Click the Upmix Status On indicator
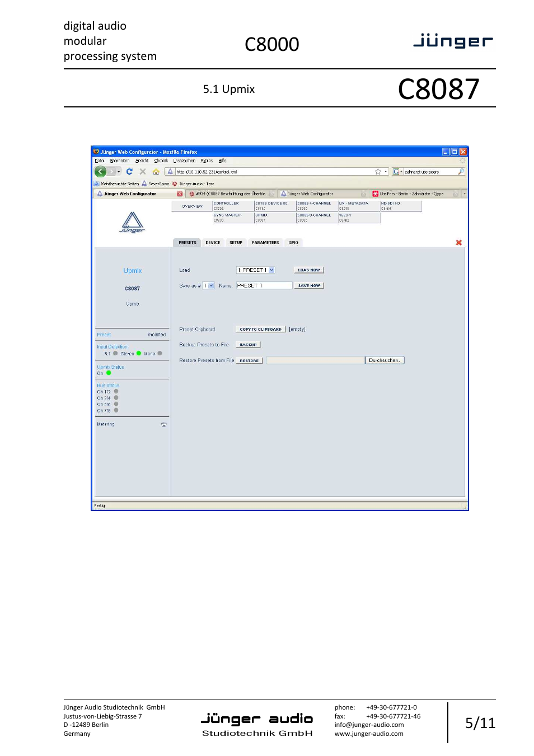 109,373
